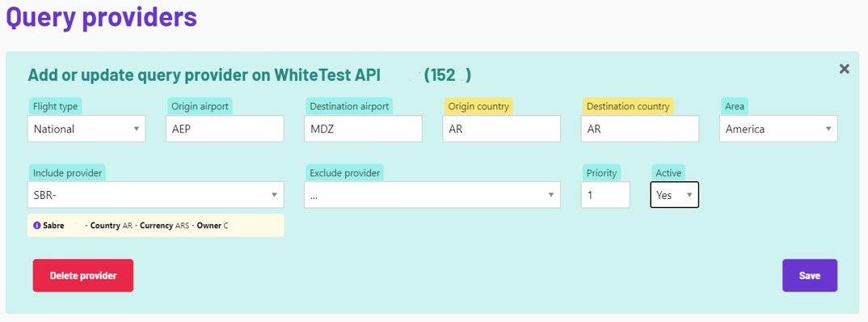868x322 pixels.
Task: Click the Area label
Action: pyautogui.click(x=735, y=107)
